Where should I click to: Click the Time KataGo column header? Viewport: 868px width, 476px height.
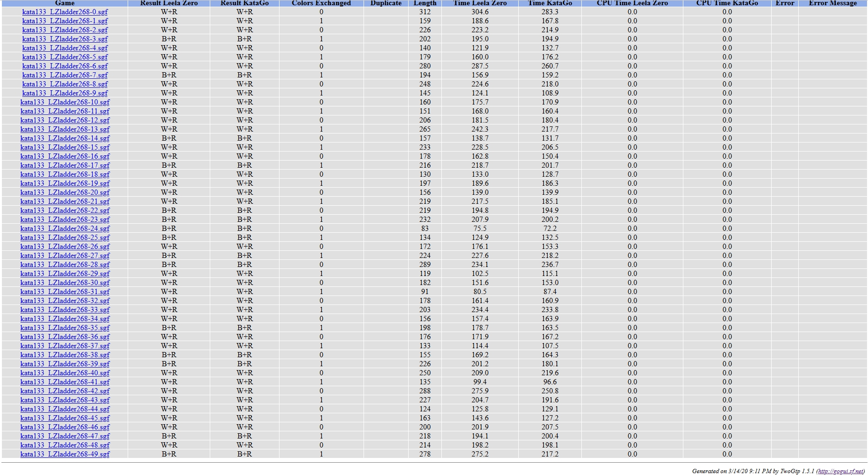[x=550, y=3]
